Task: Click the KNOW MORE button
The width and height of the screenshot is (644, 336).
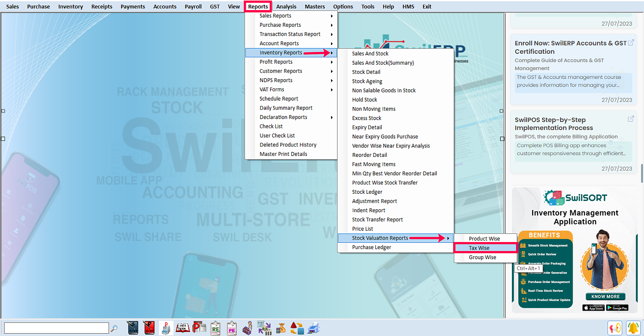Action: [x=605, y=296]
